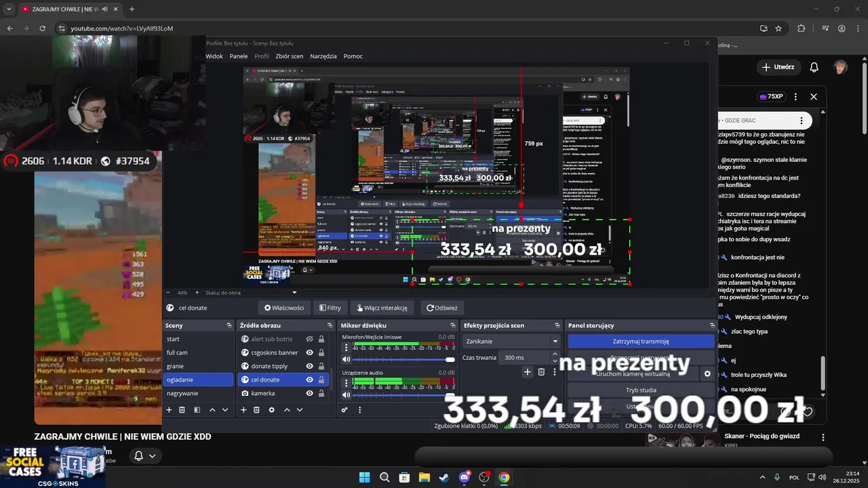Open OBS Studio taskbar icon

click(484, 477)
